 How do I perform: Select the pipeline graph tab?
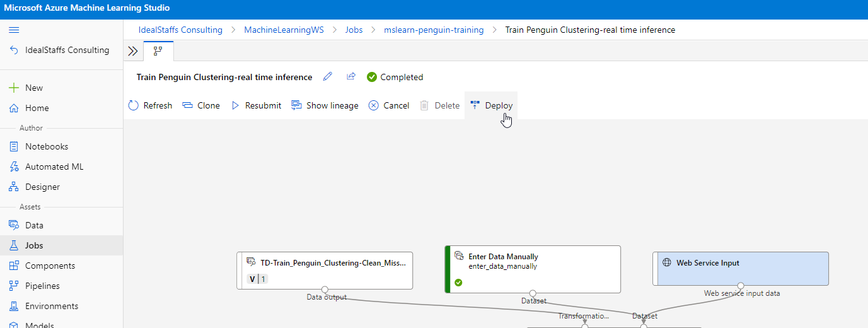point(158,51)
